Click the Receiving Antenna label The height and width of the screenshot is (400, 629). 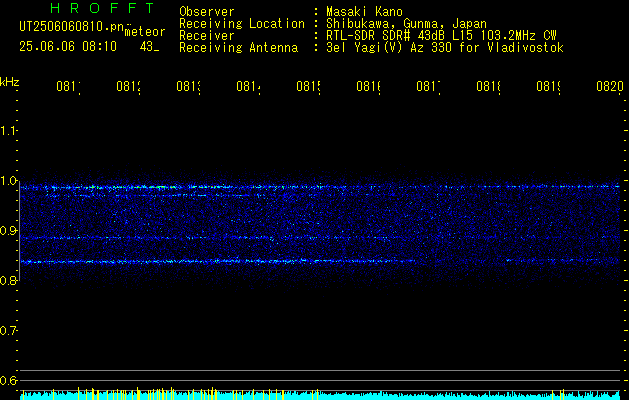tap(239, 48)
